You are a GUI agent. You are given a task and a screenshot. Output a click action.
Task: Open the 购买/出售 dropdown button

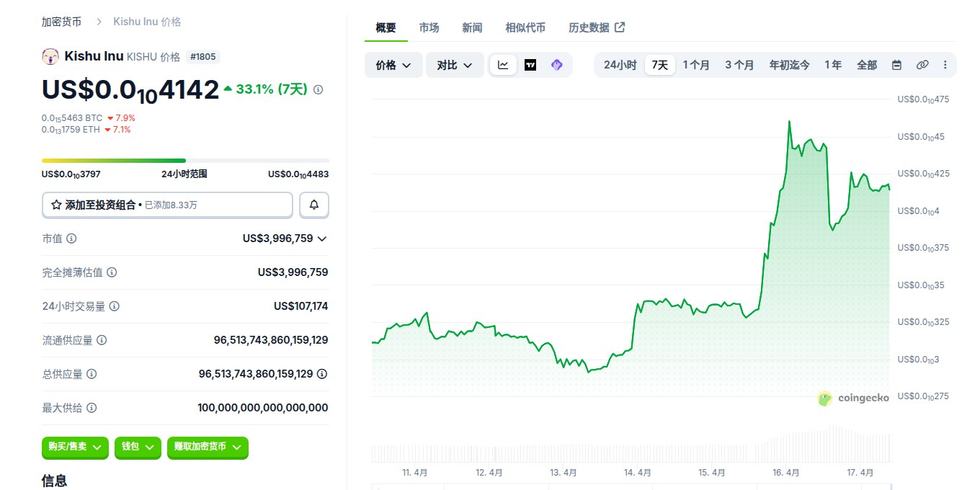75,447
